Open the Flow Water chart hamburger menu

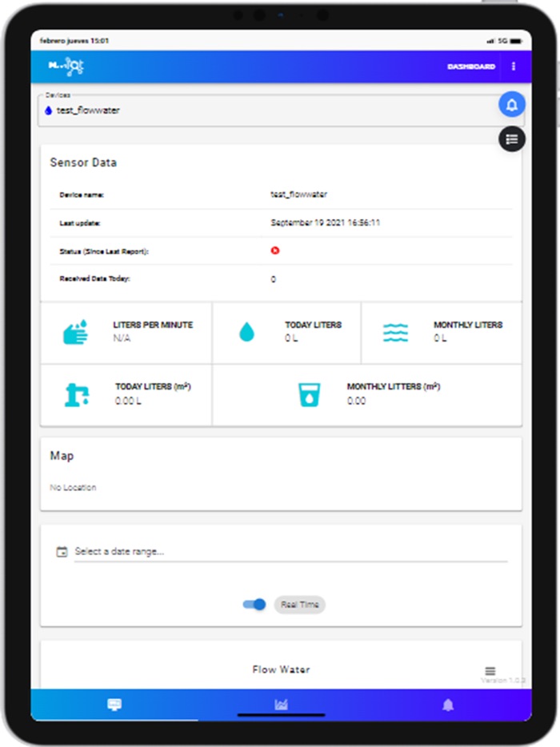[490, 671]
